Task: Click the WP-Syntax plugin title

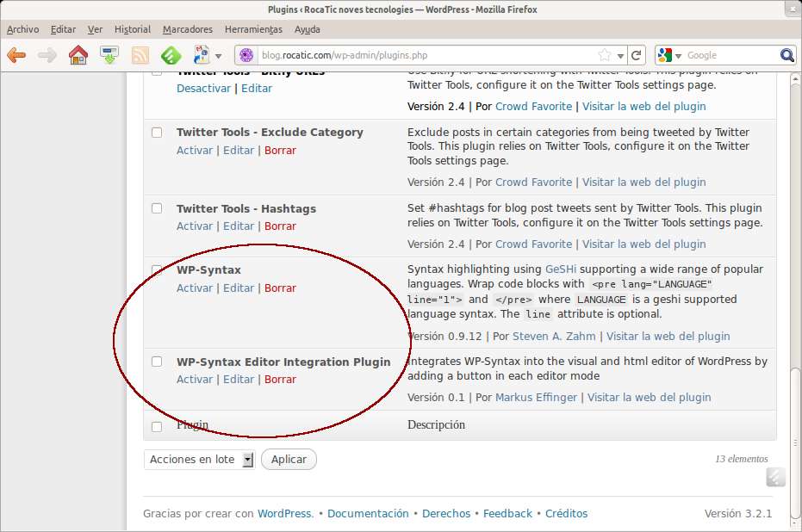Action: [208, 269]
